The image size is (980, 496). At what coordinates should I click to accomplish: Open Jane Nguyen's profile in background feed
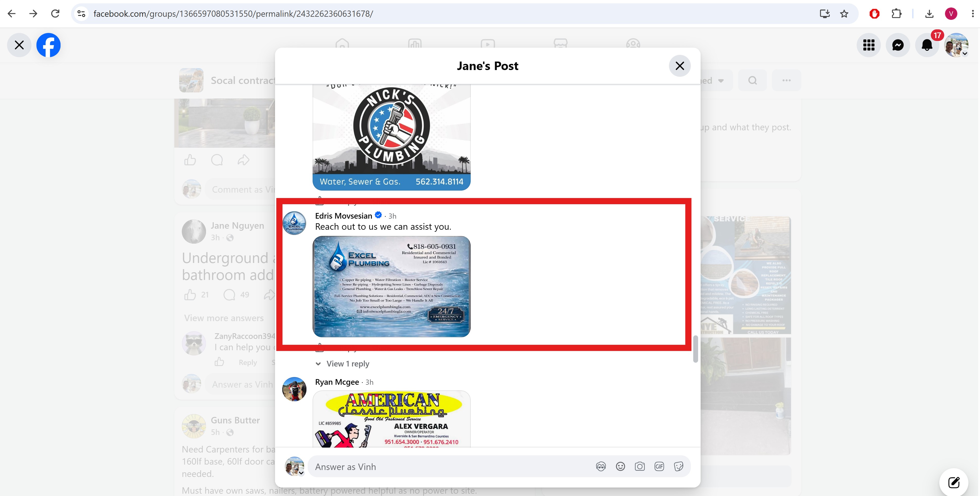[237, 226]
